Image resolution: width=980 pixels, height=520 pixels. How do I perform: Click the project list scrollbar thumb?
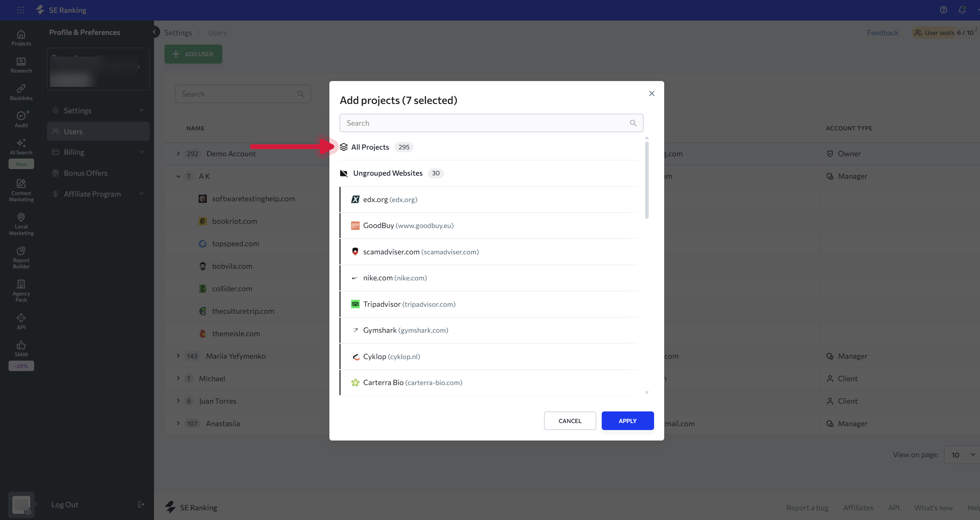[647, 180]
